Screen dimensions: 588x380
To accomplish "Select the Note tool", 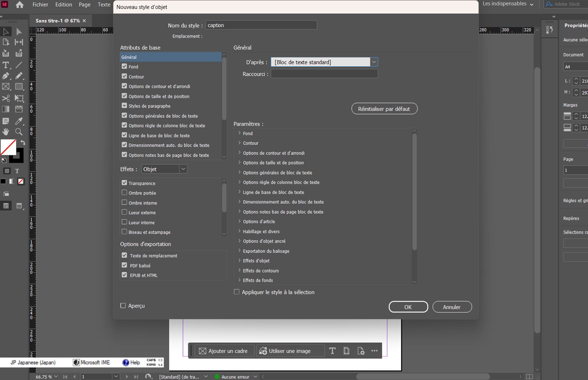I will pyautogui.click(x=6, y=121).
